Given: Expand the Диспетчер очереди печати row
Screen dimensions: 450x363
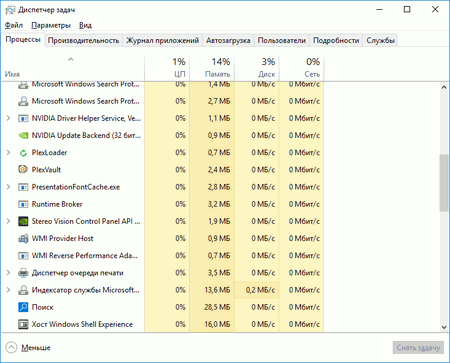Looking at the screenshot, I should pos(8,273).
